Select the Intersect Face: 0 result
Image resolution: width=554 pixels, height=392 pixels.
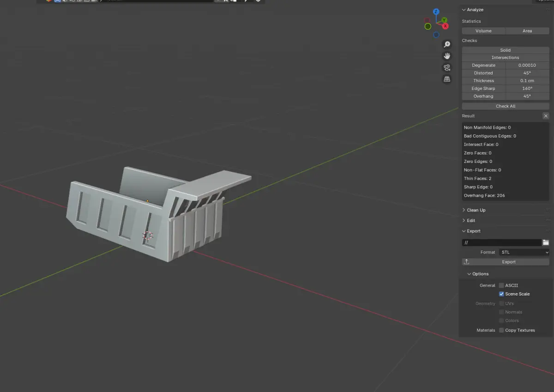tap(481, 145)
